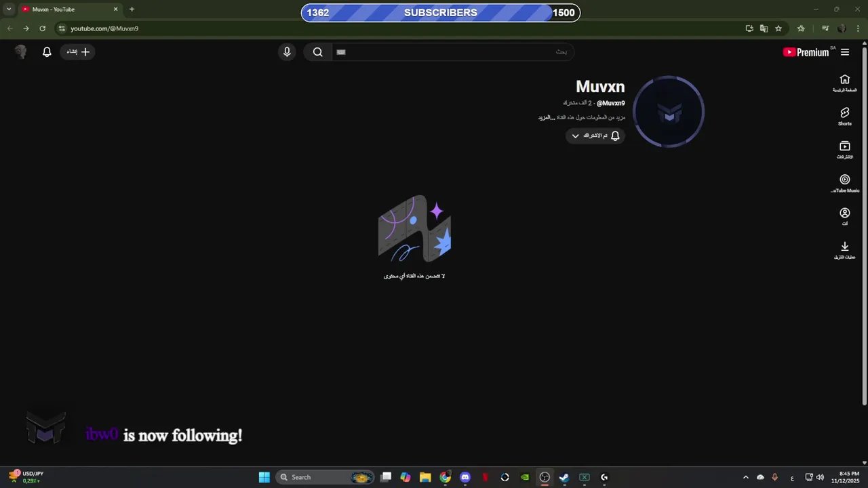Open Shorts in the YouTube sidebar
The width and height of the screenshot is (868, 488).
pos(844,117)
